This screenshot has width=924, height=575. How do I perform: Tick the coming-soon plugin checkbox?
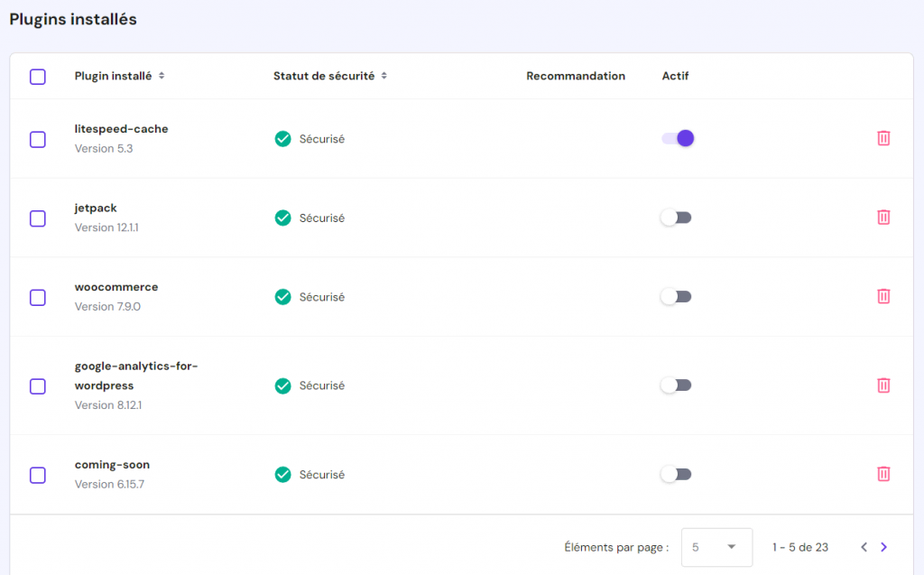click(38, 475)
